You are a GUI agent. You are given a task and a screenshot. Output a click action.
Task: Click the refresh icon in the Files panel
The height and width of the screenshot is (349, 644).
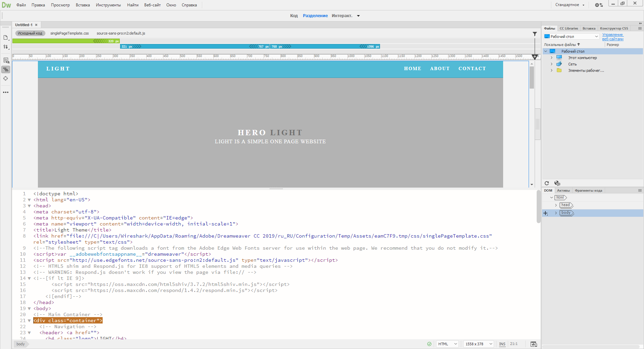547,183
